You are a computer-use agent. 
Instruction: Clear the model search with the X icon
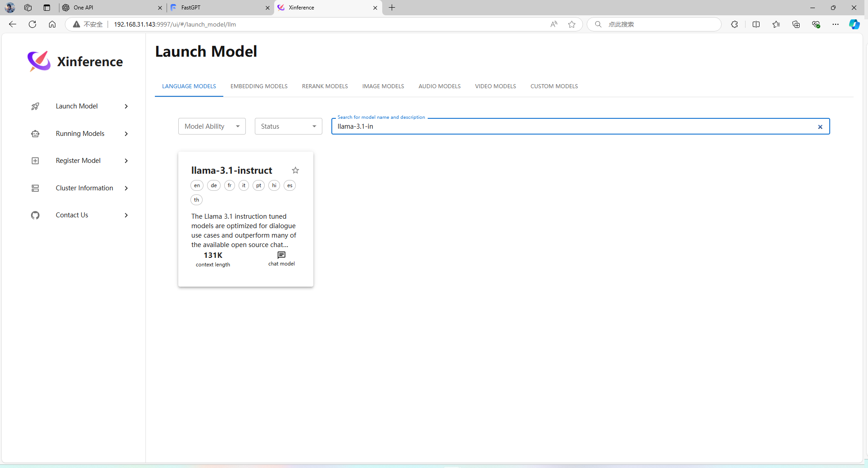(x=820, y=127)
